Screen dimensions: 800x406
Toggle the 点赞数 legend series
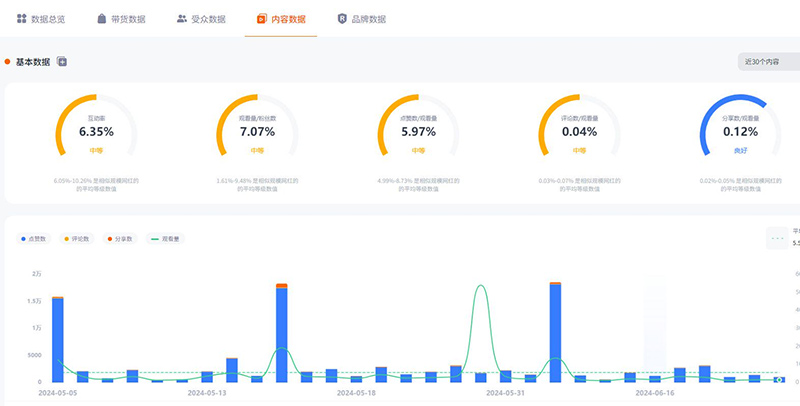pos(34,238)
